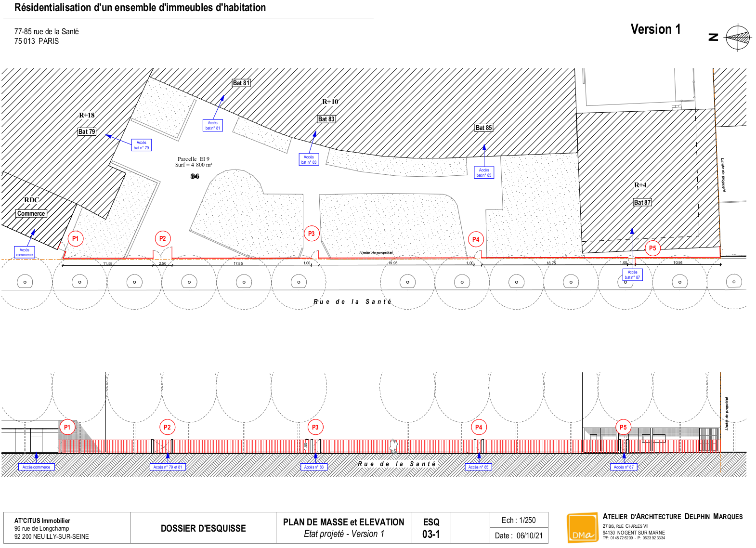Select the 'Bat 81' building label
Viewport: 756px width, 548px height.
pos(241,83)
